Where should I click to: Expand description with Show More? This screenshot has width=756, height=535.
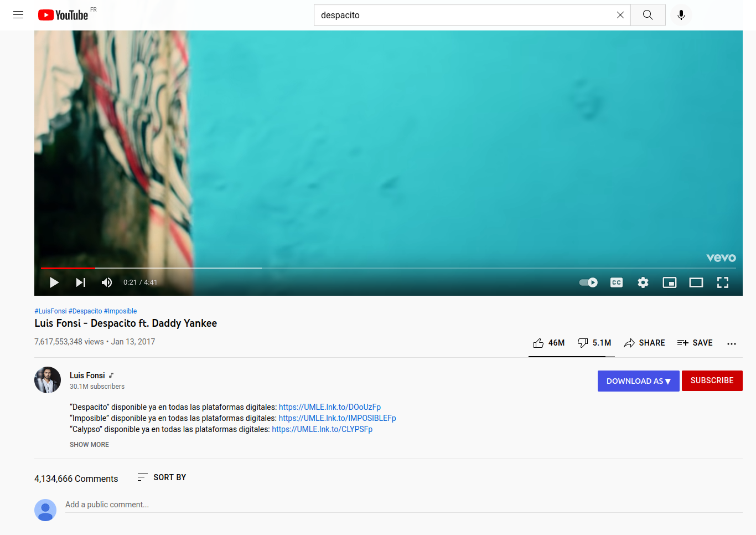click(x=89, y=445)
